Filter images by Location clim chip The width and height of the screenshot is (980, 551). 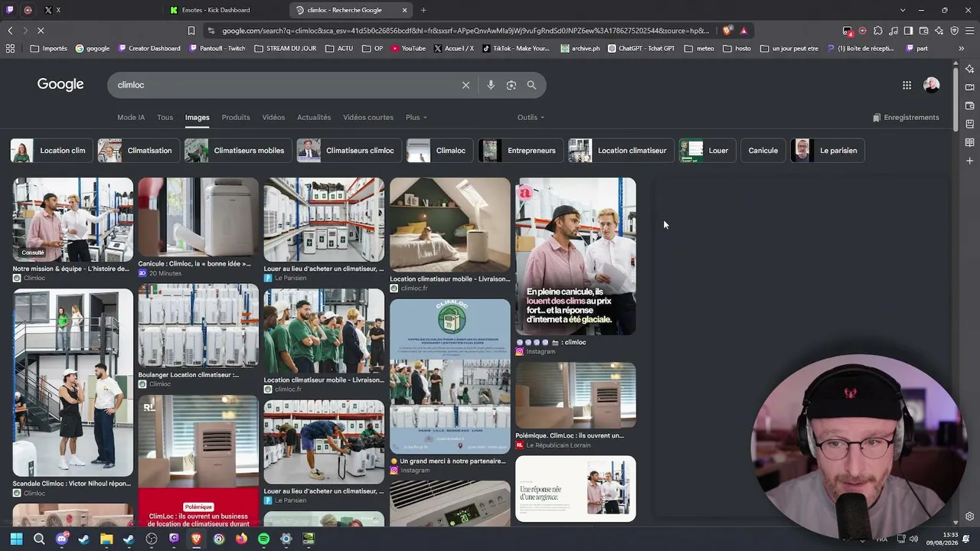52,151
